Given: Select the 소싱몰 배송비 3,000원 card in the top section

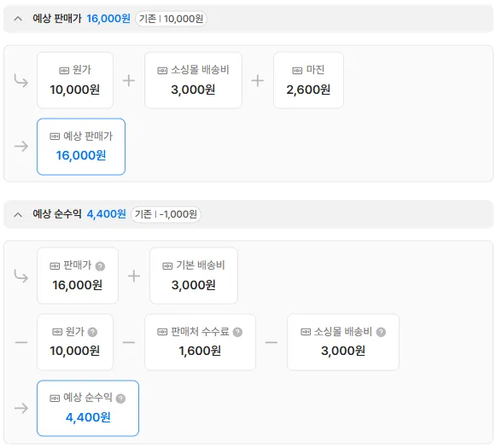Looking at the screenshot, I should 193,80.
